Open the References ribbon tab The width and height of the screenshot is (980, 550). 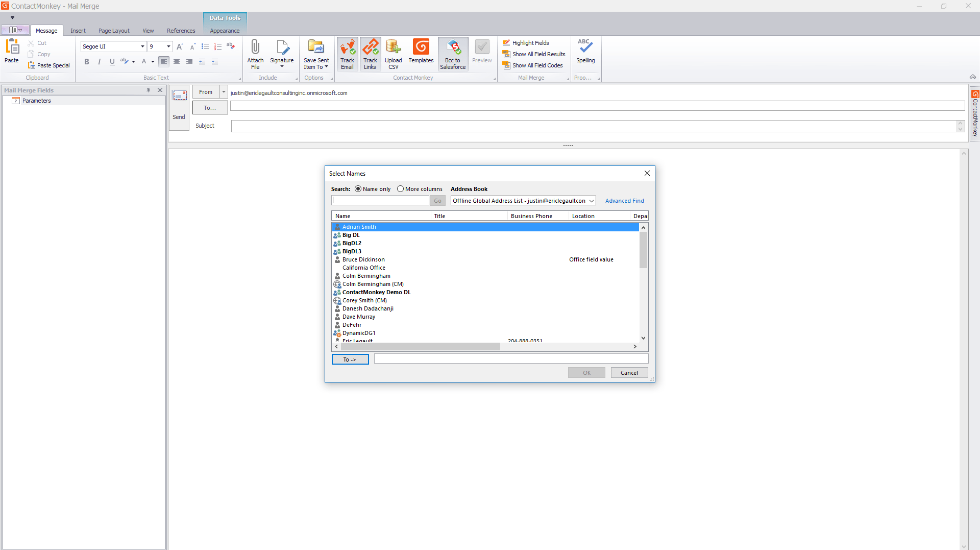[181, 30]
